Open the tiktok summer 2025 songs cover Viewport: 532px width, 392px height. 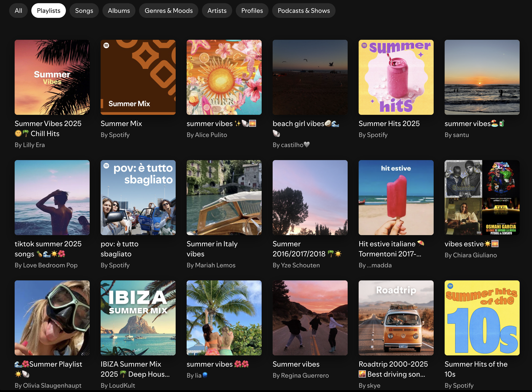52,197
